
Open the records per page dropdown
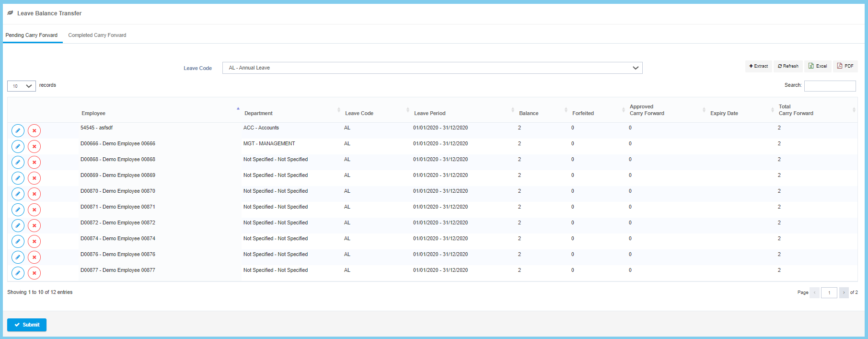coord(22,86)
